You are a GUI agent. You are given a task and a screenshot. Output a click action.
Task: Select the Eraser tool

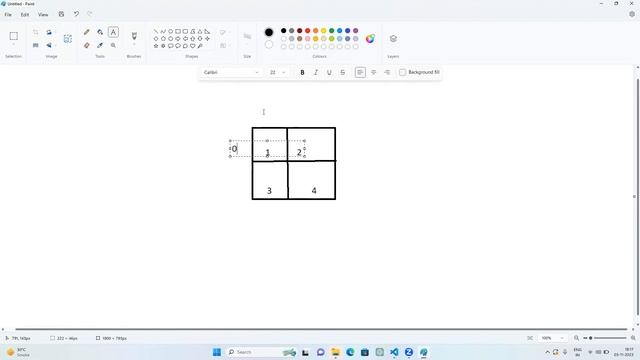tap(87, 45)
